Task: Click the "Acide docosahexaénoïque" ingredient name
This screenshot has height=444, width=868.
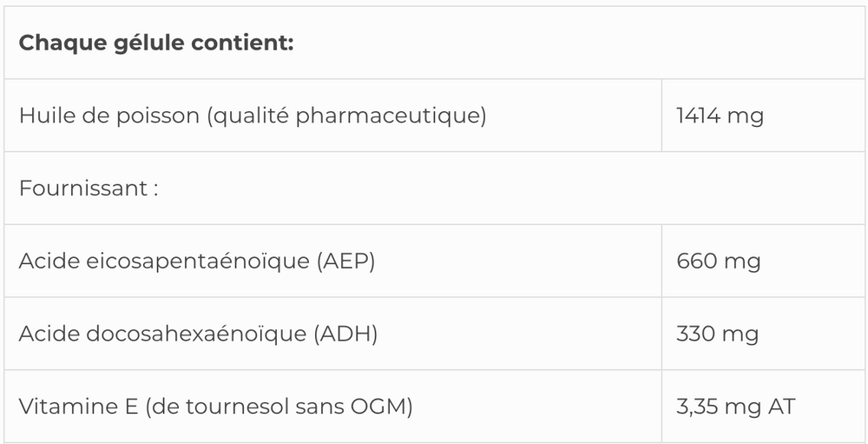Action: click(x=161, y=335)
